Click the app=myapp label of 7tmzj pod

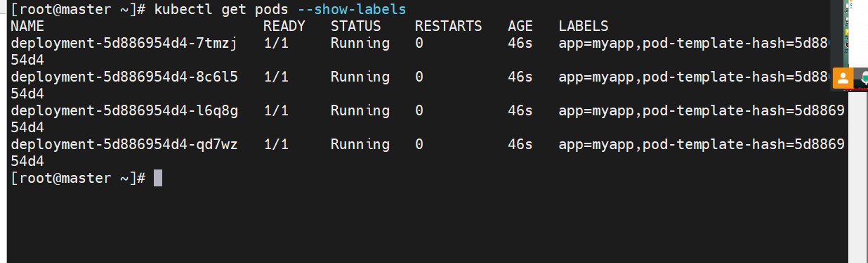coord(596,43)
